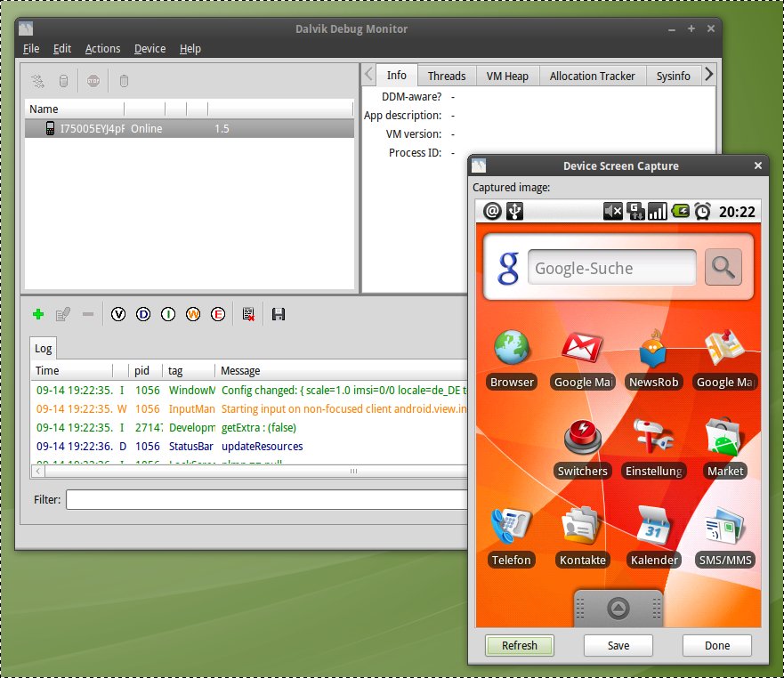
Task: Expand hidden tabs with the arrow after Sysinfo
Action: click(709, 75)
